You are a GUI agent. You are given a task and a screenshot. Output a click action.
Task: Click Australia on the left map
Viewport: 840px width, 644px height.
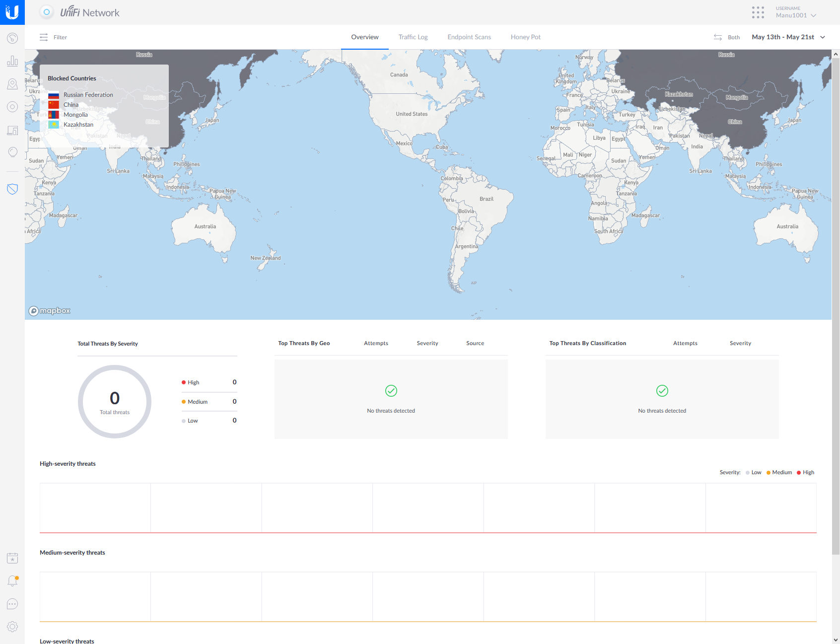205,226
